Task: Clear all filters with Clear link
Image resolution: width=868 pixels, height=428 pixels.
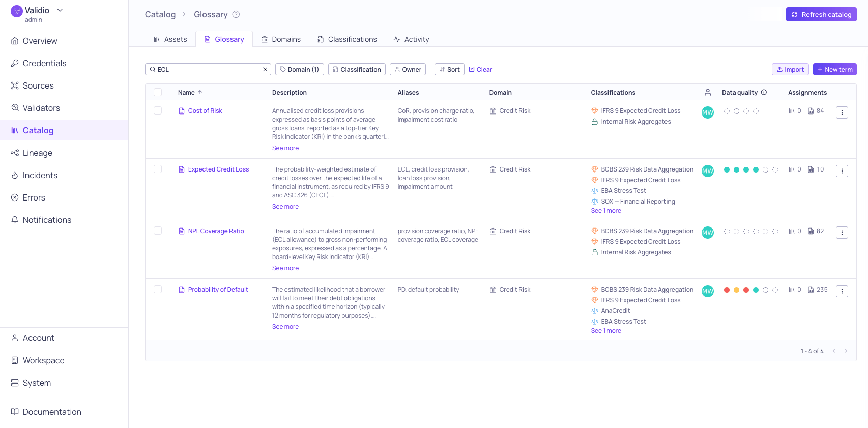Action: pos(480,69)
